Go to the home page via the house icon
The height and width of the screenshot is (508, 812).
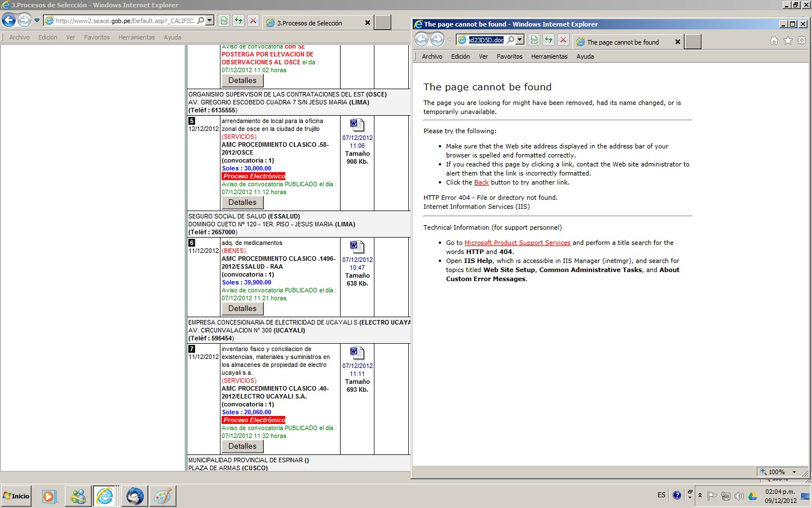[x=774, y=41]
